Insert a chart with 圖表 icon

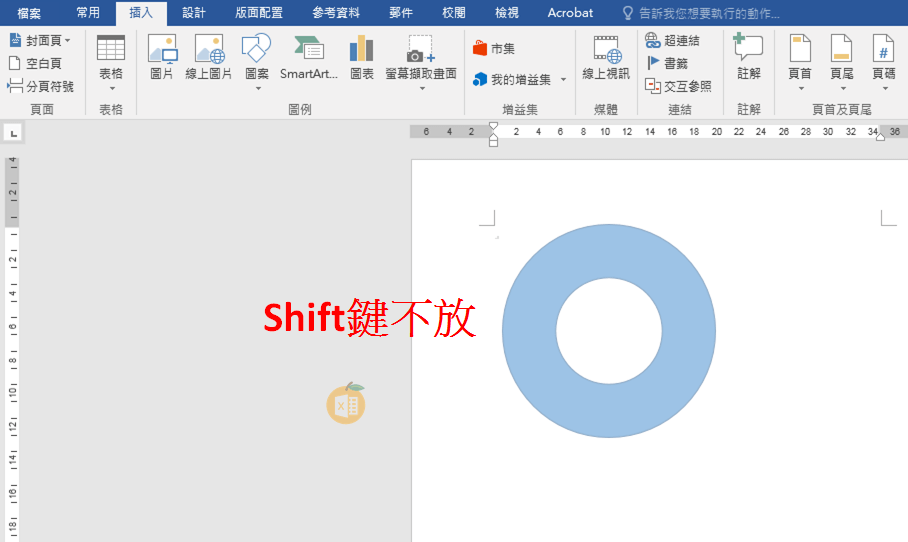pyautogui.click(x=361, y=49)
